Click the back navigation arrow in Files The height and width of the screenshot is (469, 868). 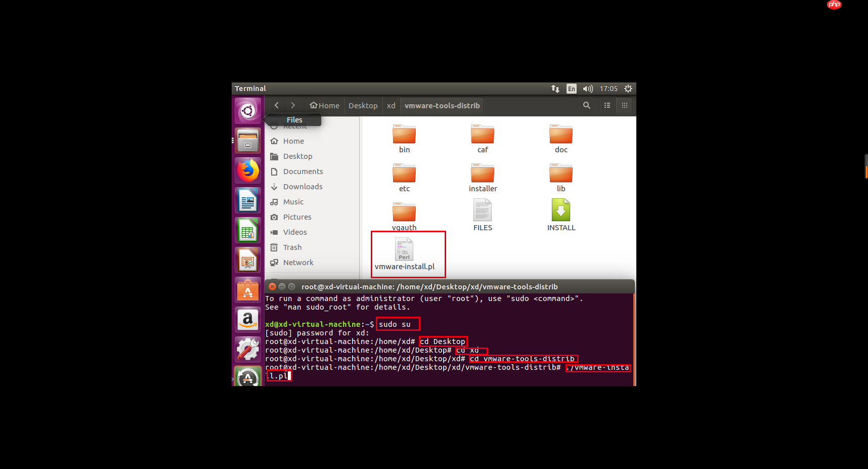[x=276, y=105]
